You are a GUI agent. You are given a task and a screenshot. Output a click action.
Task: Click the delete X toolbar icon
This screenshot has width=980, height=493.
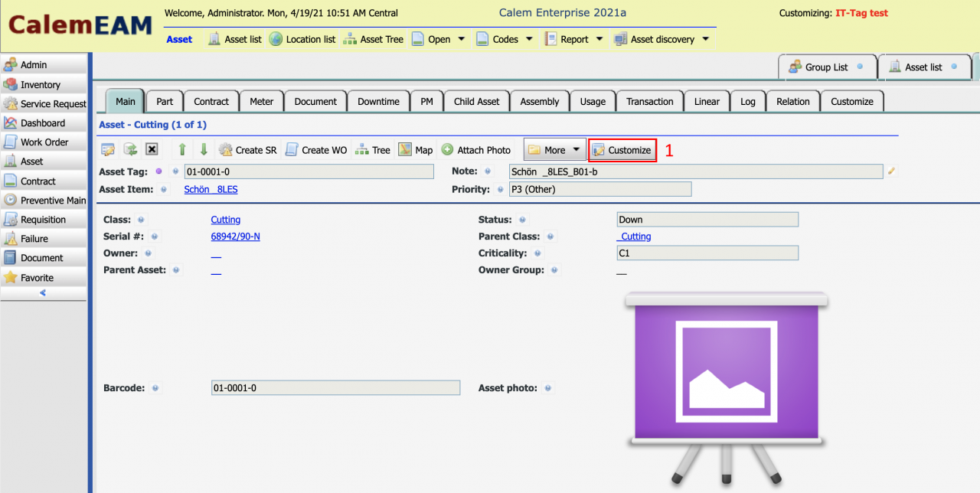click(152, 150)
